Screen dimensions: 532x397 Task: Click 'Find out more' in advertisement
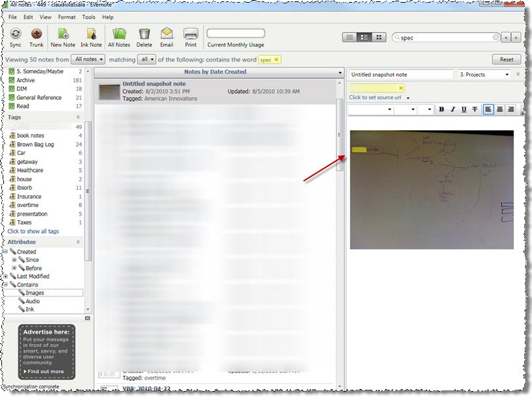pyautogui.click(x=44, y=372)
